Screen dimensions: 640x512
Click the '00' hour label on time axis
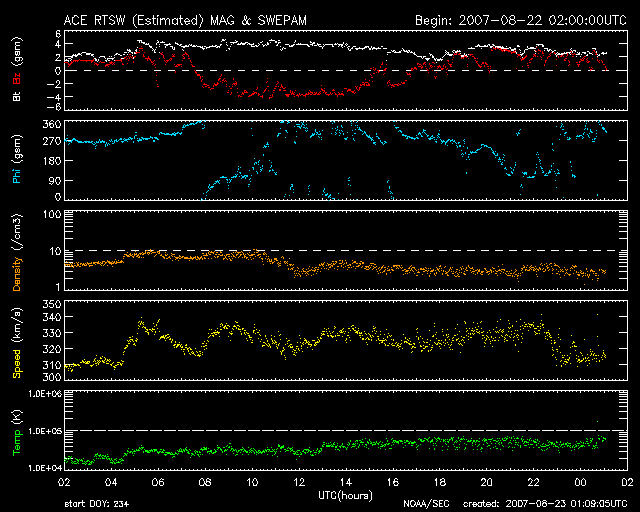[x=580, y=483]
